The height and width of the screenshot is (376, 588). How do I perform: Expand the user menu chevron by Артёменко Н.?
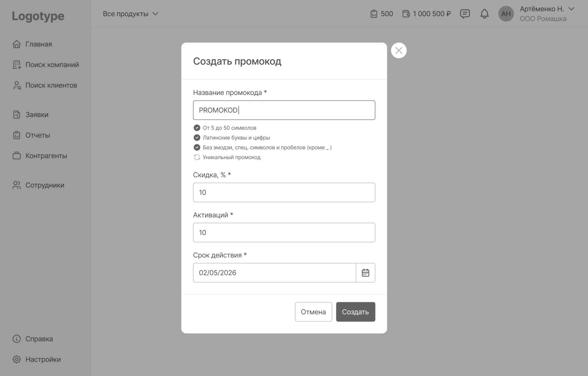click(571, 9)
